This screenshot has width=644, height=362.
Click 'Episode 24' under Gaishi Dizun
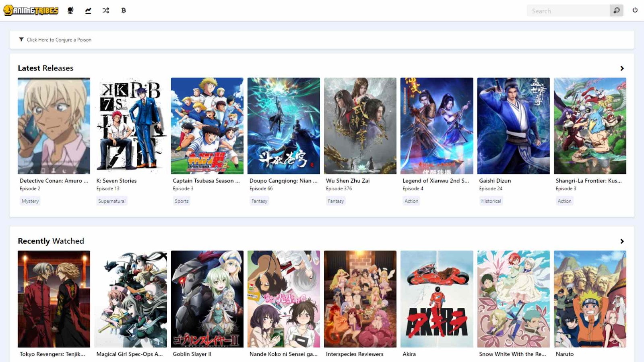(491, 189)
